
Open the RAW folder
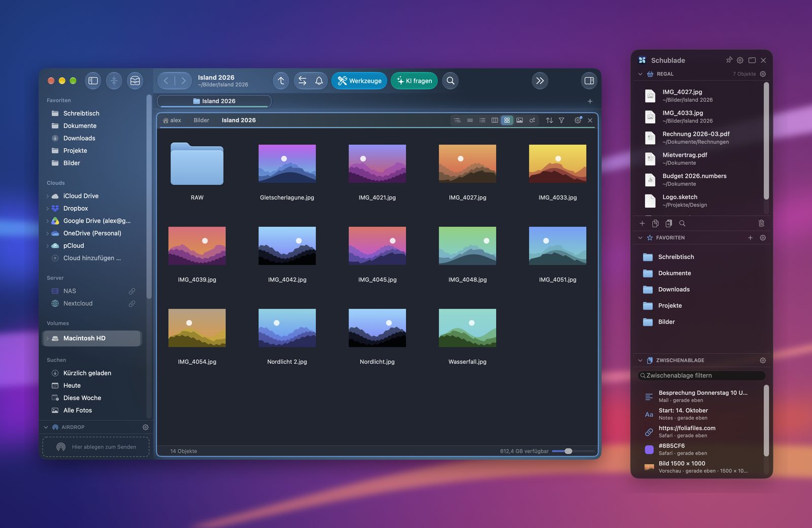[197, 164]
